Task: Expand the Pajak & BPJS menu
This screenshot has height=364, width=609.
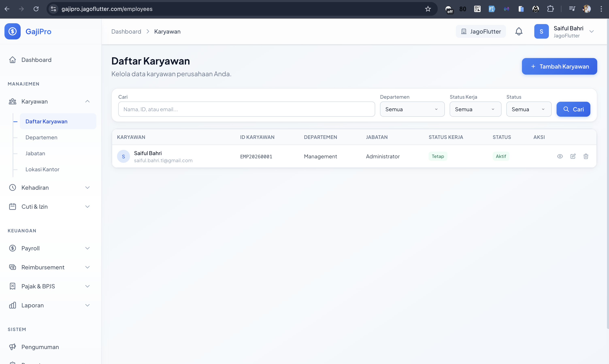Action: tap(87, 286)
